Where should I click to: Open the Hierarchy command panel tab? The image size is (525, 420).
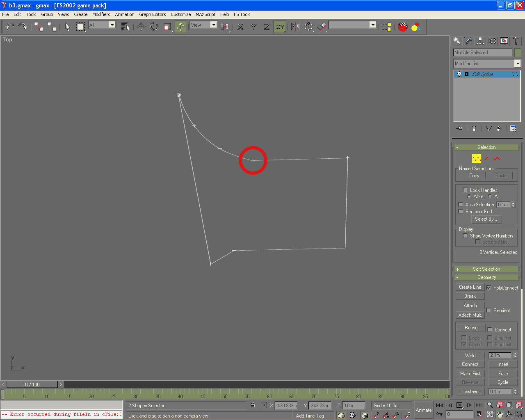[480, 41]
